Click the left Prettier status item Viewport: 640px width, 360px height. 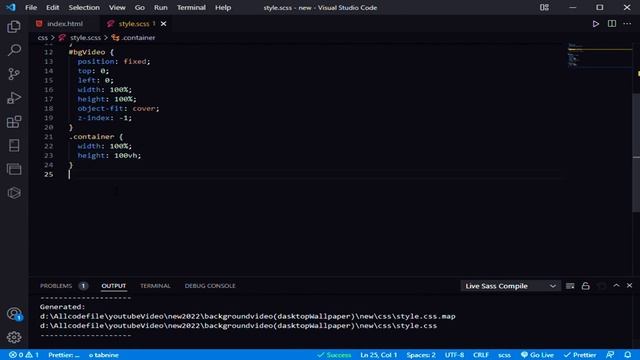64,355
